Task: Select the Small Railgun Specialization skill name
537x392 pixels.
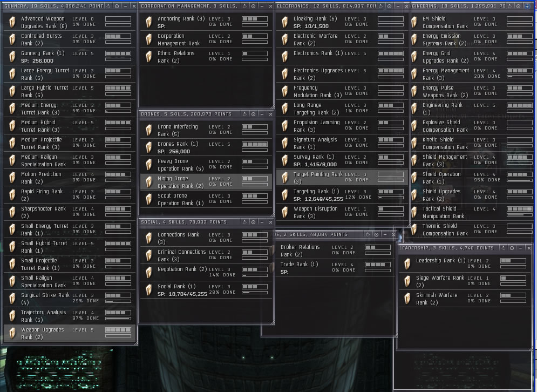Action: [44, 282]
